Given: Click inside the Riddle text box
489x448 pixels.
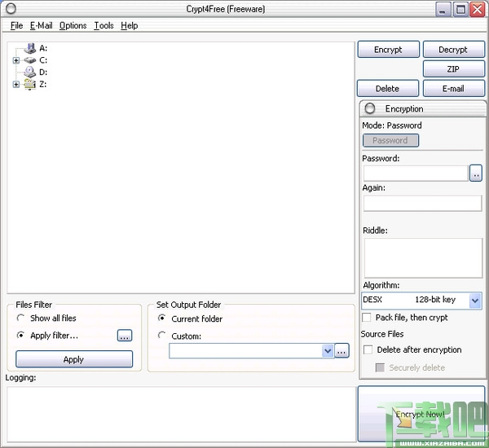Looking at the screenshot, I should pos(423,258).
